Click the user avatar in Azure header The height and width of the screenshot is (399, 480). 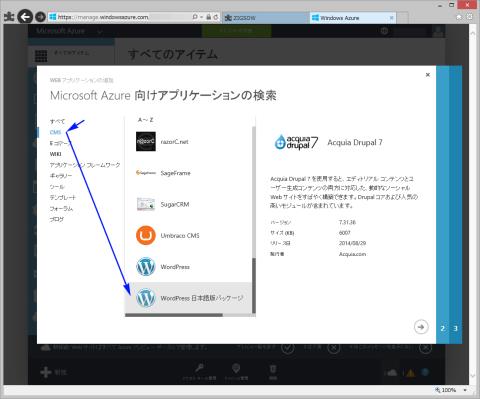click(438, 31)
